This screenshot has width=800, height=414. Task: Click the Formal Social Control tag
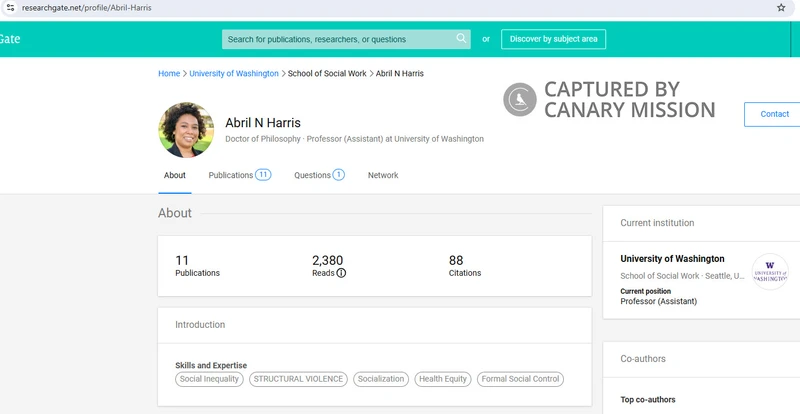pyautogui.click(x=520, y=379)
